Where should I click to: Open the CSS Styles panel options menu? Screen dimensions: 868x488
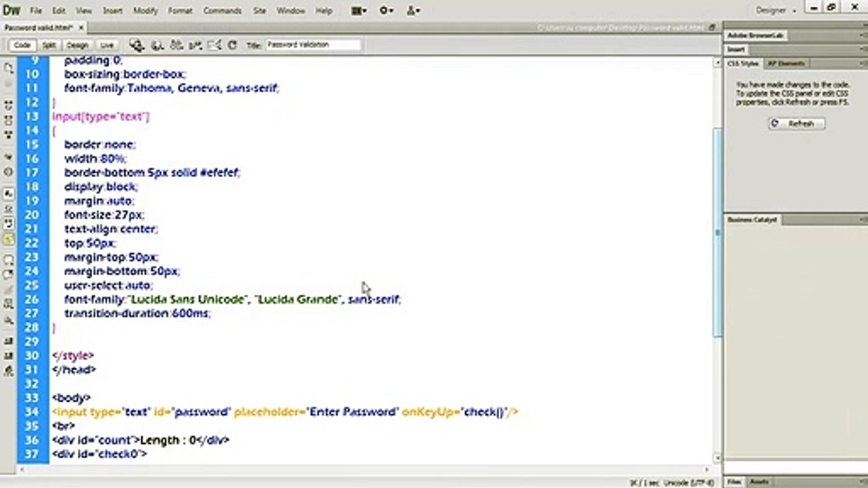tap(863, 64)
